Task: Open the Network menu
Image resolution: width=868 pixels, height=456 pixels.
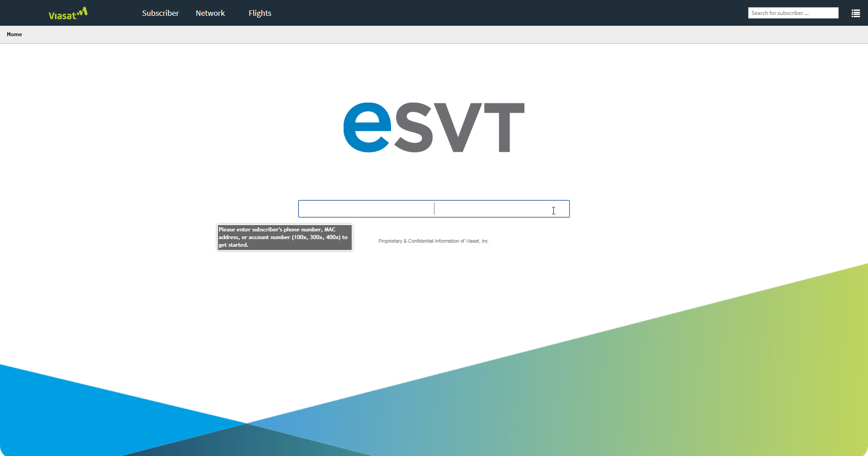Action: [x=210, y=13]
